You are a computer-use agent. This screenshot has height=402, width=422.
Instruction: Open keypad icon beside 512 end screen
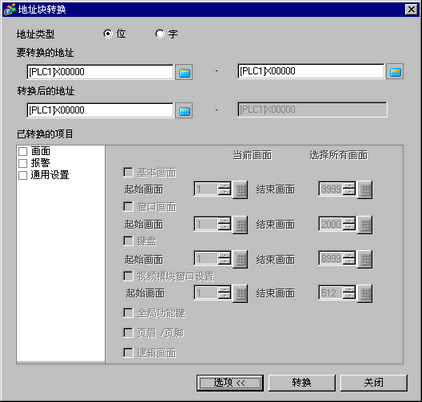tap(365, 293)
